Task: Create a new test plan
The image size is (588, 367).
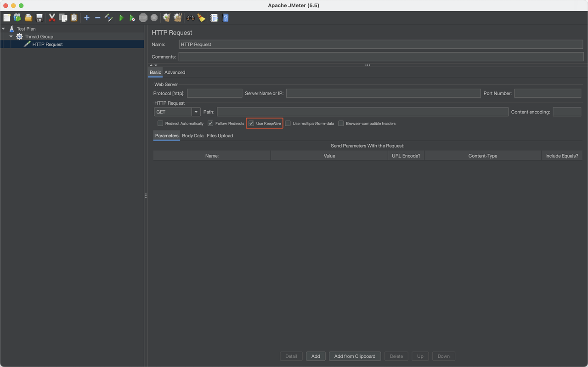Action: pyautogui.click(x=6, y=17)
